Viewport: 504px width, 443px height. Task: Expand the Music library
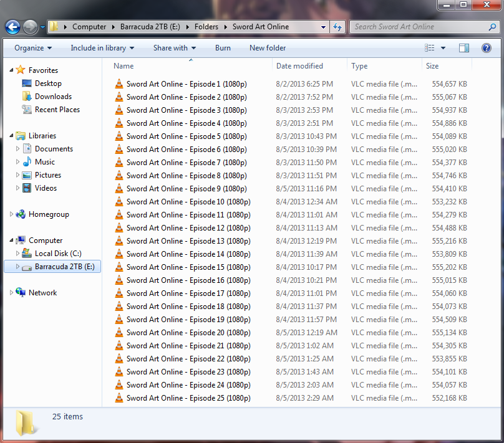(x=17, y=162)
